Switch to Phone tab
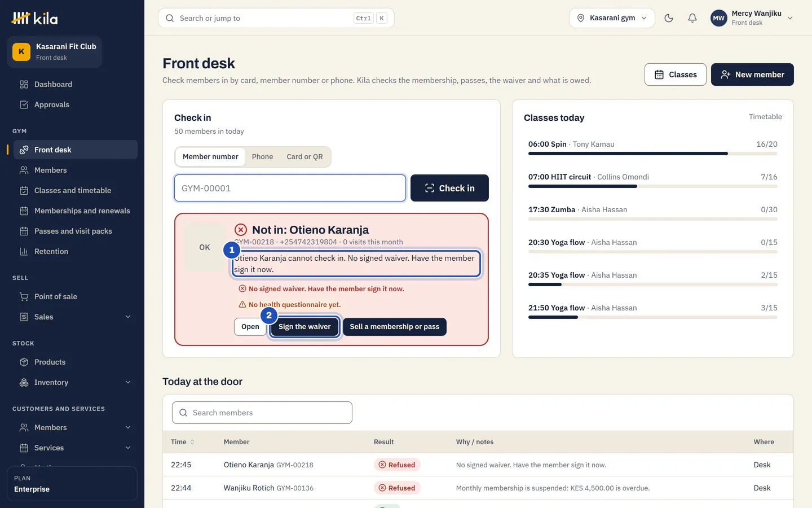The image size is (812, 508). coord(262,157)
